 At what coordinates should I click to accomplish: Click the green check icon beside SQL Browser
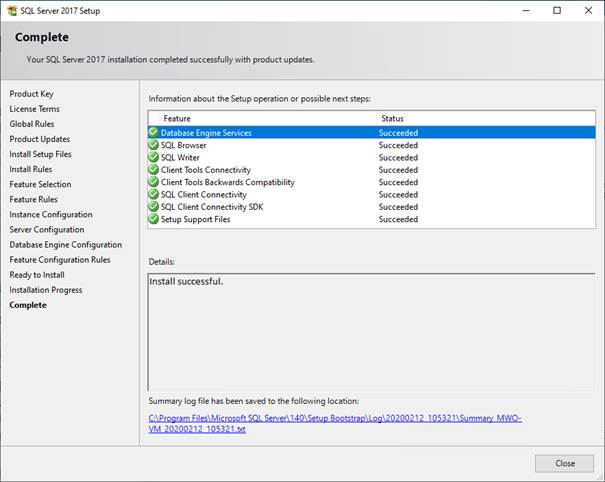coord(154,145)
